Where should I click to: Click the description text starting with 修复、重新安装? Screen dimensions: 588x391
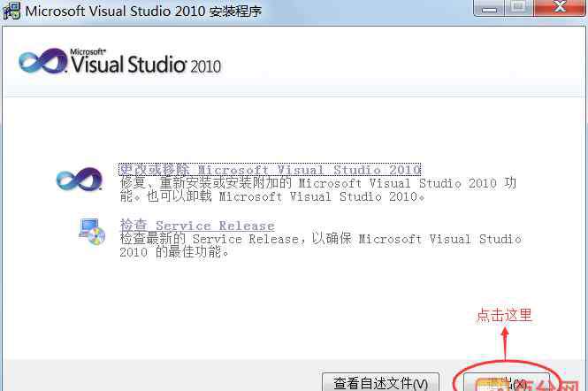tap(318, 189)
